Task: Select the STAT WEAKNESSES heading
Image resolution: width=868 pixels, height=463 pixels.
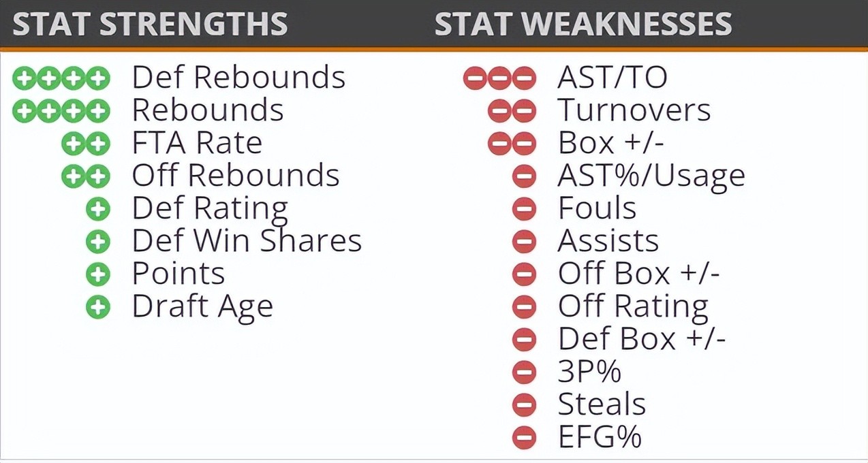Action: [583, 25]
